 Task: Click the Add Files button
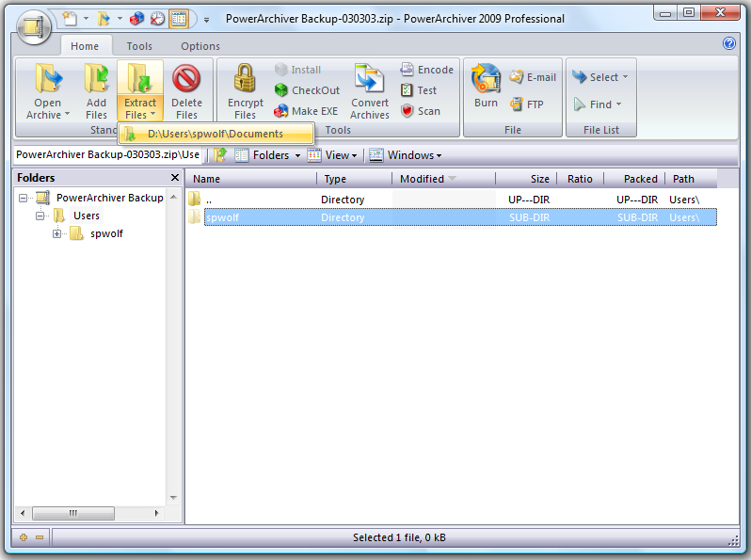click(96, 91)
